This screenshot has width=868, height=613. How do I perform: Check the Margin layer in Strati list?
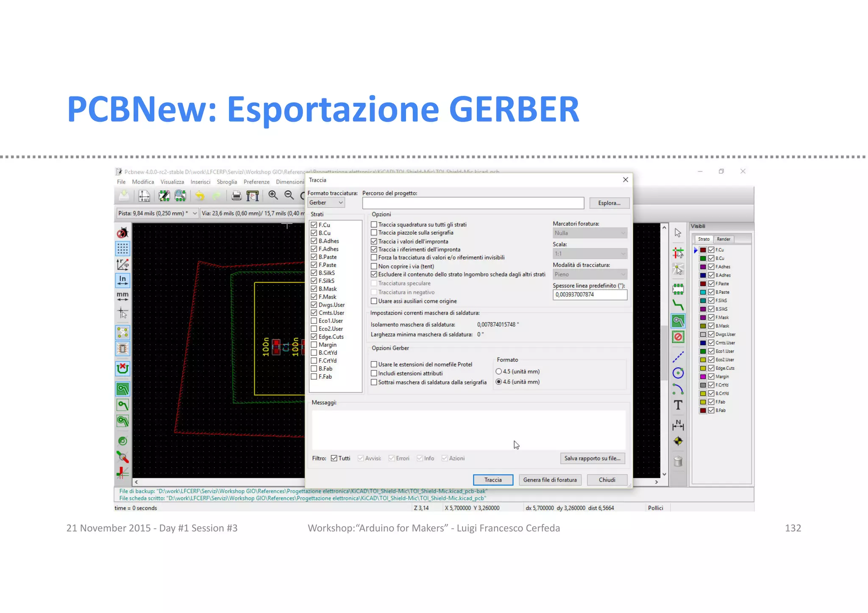[314, 345]
